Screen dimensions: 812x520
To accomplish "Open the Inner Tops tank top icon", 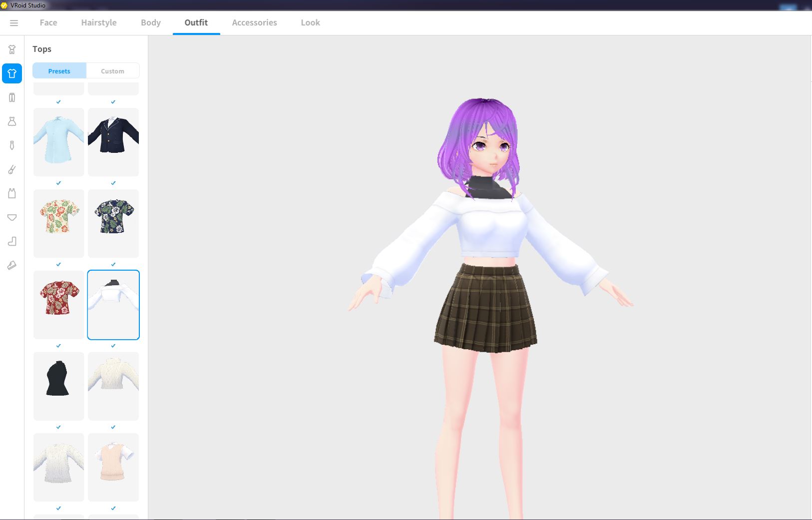I will click(x=12, y=193).
